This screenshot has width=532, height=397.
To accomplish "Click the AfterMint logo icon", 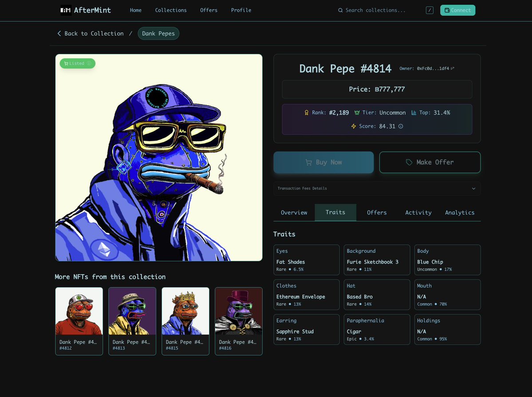I will (66, 10).
